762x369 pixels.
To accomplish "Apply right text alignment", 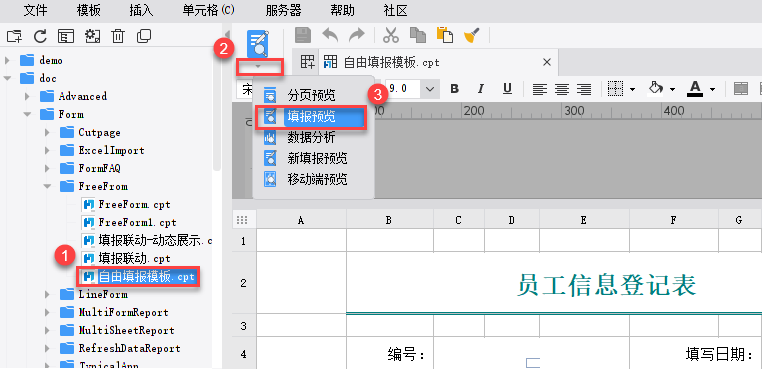I will tap(584, 89).
